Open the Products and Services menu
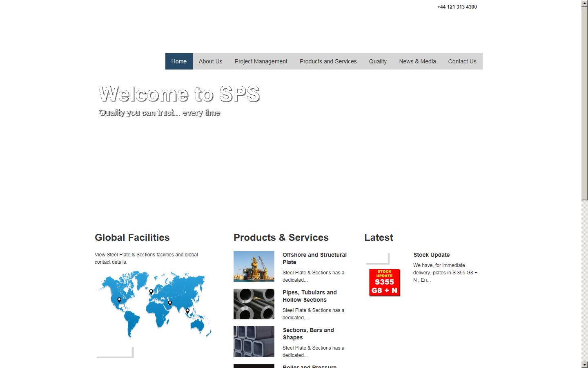This screenshot has width=588, height=368. (328, 61)
